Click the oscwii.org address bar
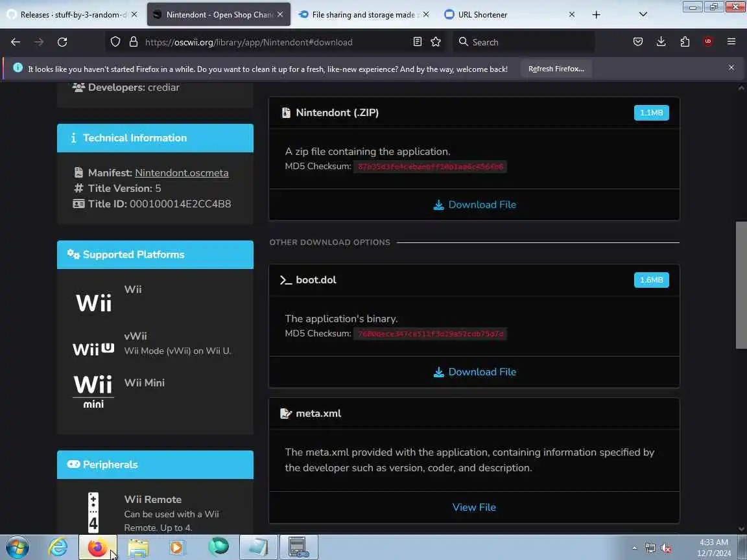Viewport: 747px width, 560px height. tap(276, 42)
